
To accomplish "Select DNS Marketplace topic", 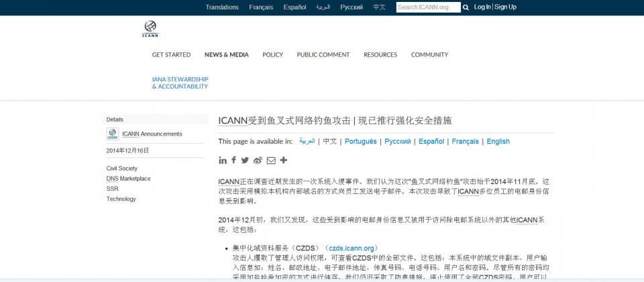I will click(129, 179).
